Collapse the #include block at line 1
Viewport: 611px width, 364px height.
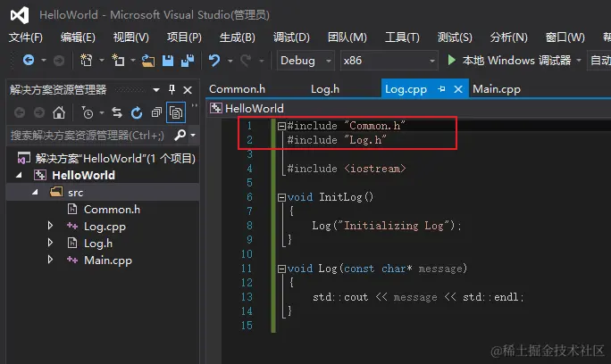pos(281,126)
